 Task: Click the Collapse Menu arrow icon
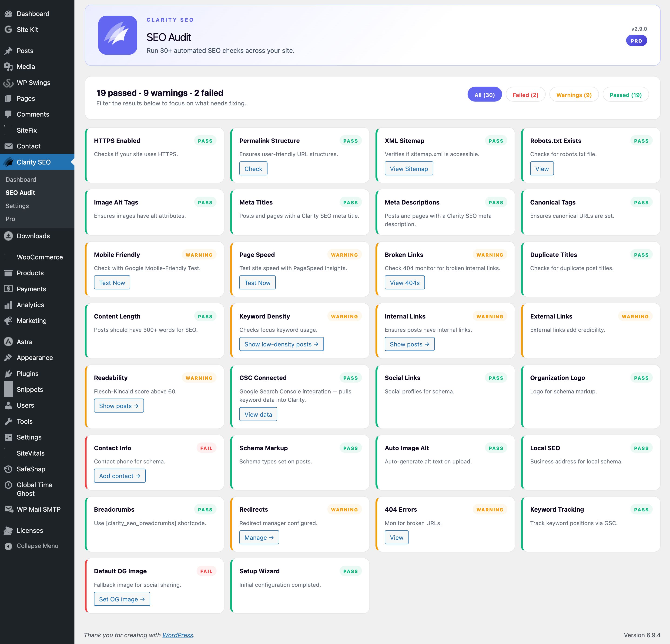point(8,546)
